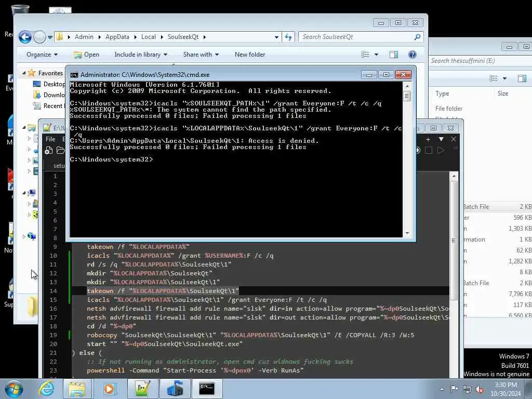Click the cmd window scroll up arrow
The width and height of the screenshot is (532, 399).
coord(407,86)
